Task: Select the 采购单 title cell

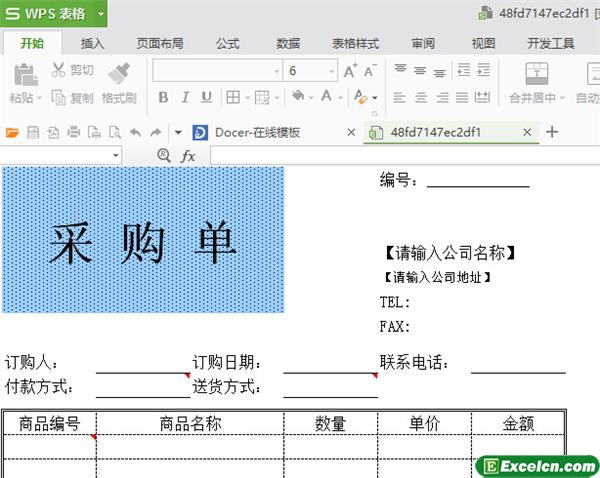Action: [142, 240]
